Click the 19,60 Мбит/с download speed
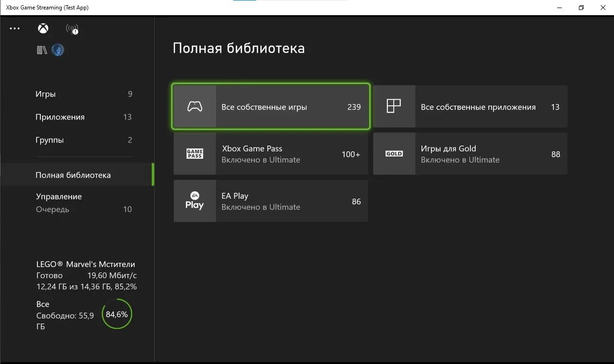 [x=112, y=275]
